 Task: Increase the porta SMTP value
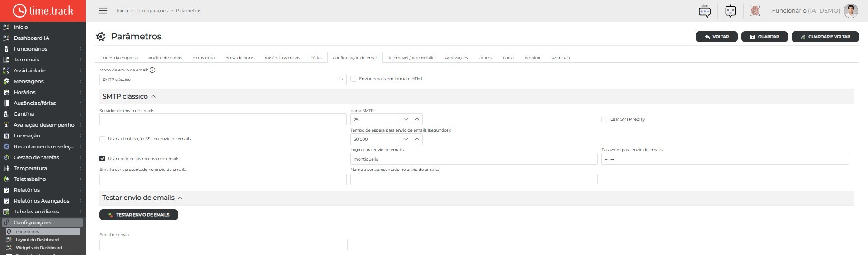(417, 120)
